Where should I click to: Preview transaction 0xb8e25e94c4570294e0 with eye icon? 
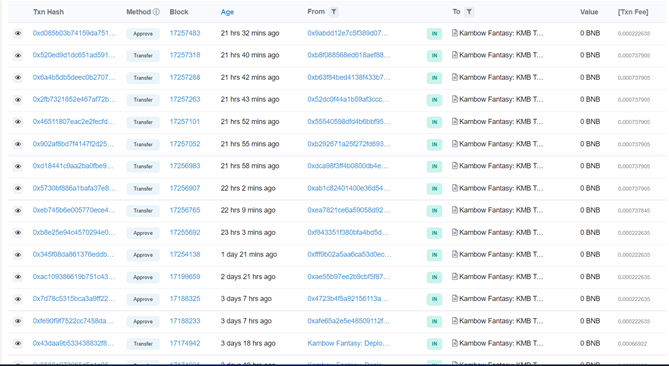[17, 233]
